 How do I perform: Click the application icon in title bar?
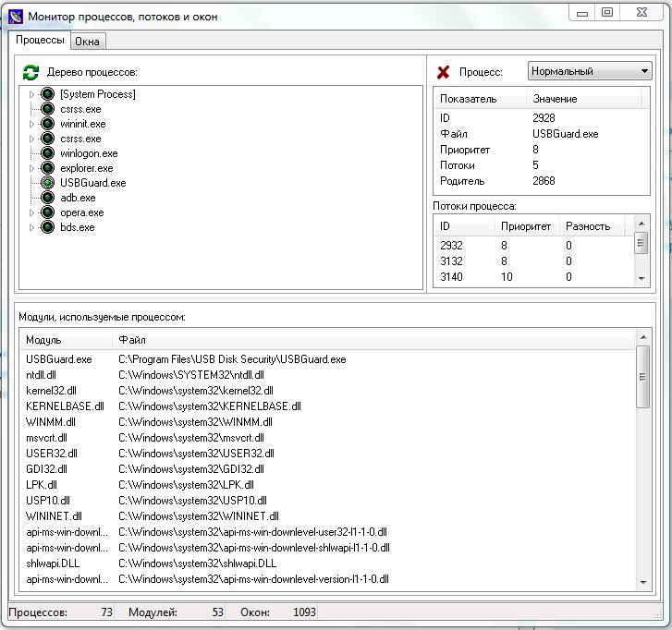click(x=15, y=17)
